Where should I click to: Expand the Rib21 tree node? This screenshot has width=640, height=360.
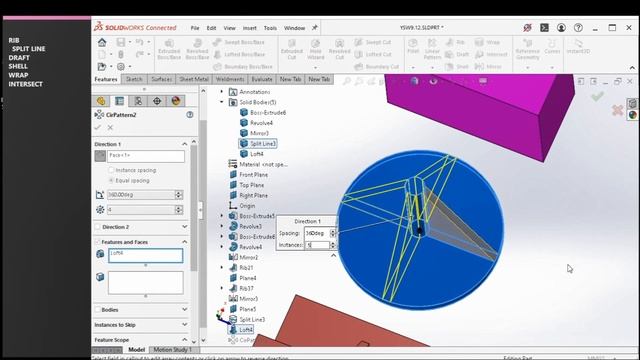pos(222,268)
